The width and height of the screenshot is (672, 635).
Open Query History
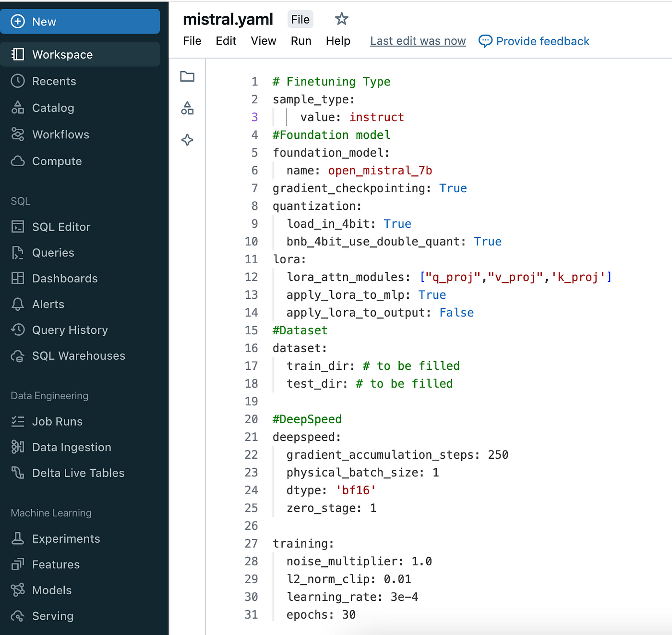pos(70,330)
